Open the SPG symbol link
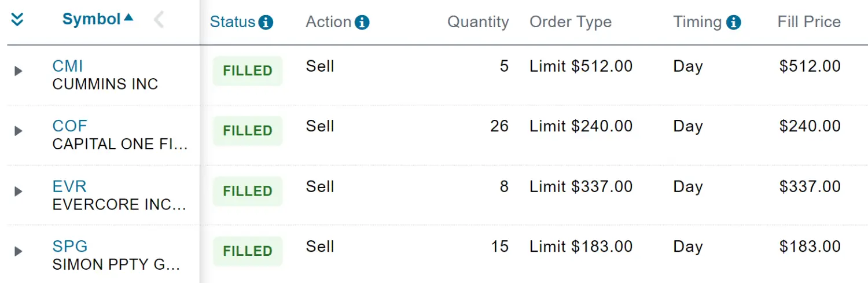The width and height of the screenshot is (868, 283). tap(69, 247)
